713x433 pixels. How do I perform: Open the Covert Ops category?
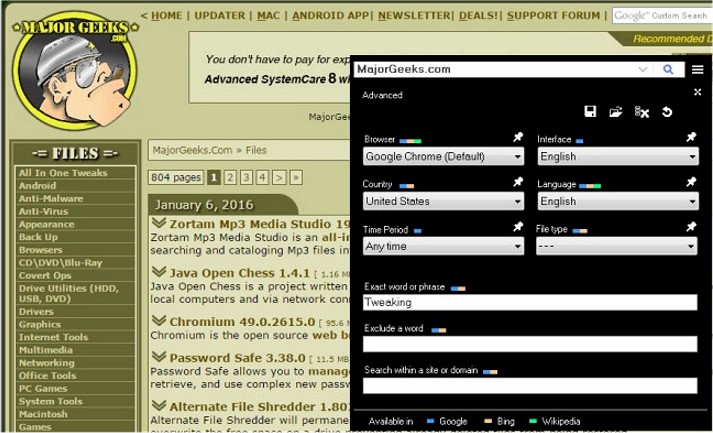45,275
